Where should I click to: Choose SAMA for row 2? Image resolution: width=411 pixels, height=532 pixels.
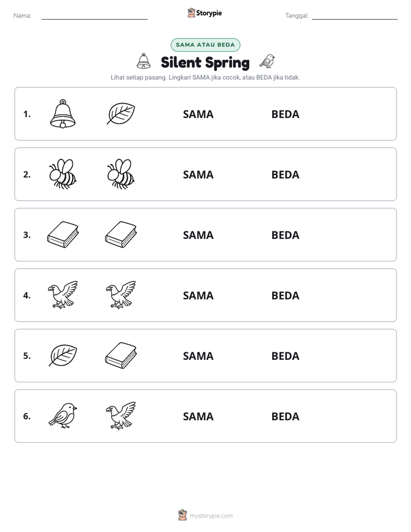[198, 174]
